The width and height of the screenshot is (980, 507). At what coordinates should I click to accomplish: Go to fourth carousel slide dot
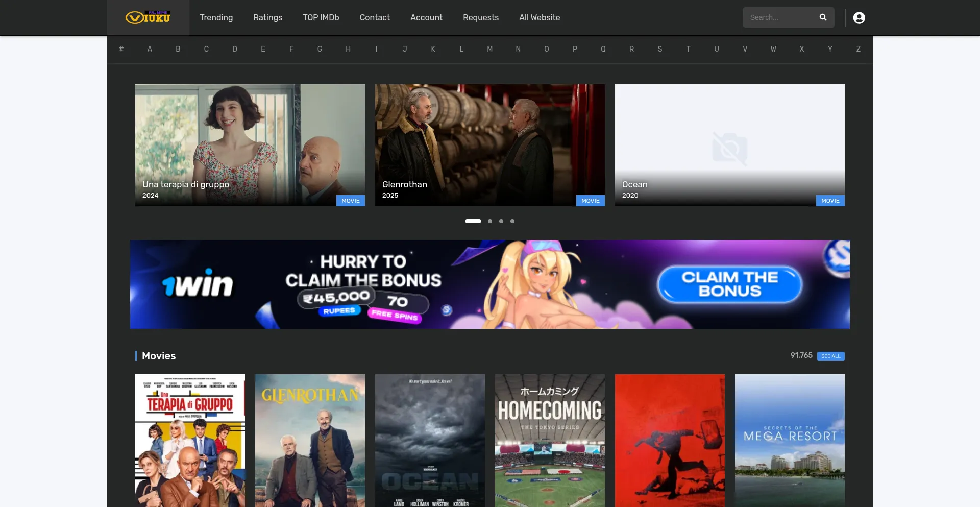pyautogui.click(x=512, y=221)
